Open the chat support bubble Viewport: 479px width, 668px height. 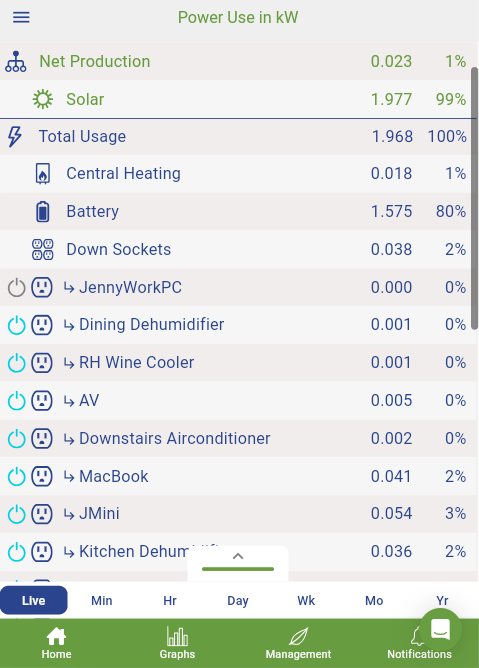pyautogui.click(x=440, y=629)
